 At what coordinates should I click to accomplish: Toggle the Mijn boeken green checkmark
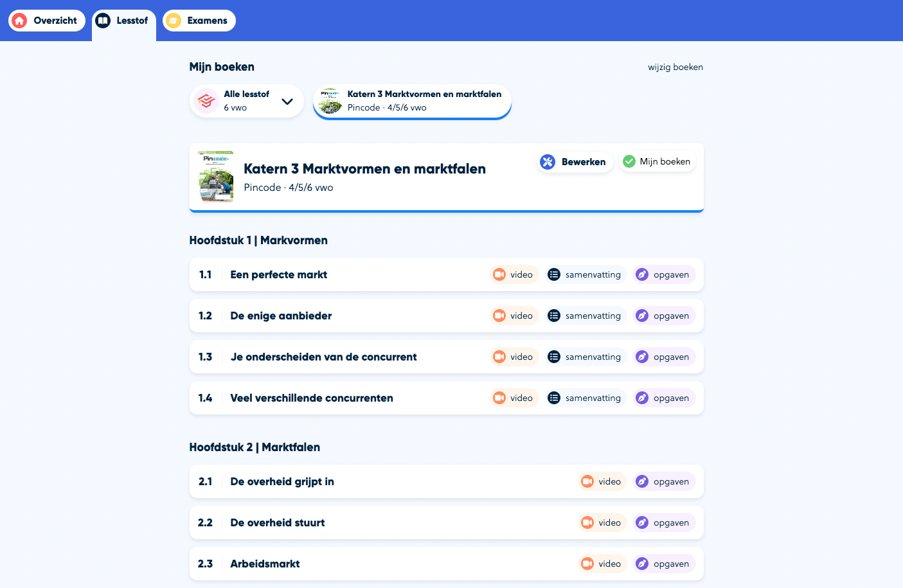(629, 162)
